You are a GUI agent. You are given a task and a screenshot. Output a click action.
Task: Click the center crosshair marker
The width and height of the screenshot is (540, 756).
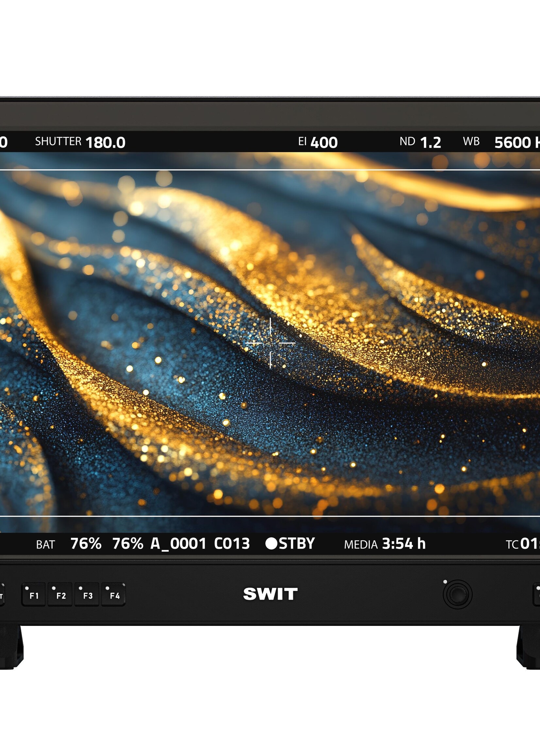pos(270,343)
